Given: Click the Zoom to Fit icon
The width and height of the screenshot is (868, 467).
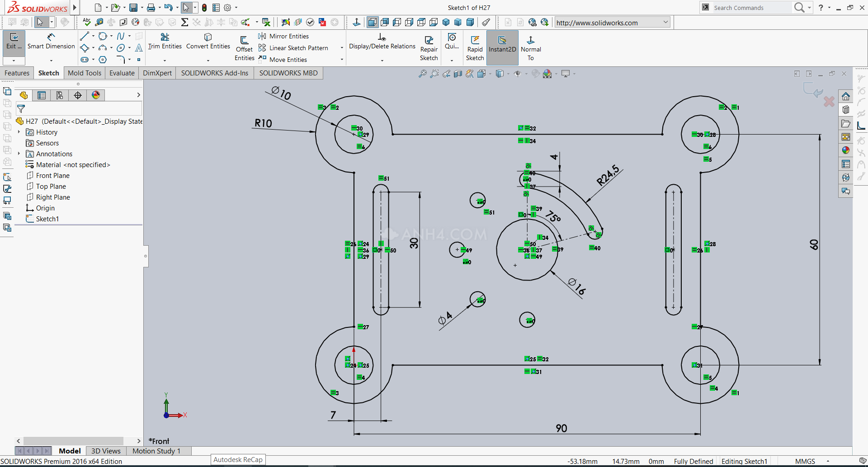Looking at the screenshot, I should coord(422,74).
